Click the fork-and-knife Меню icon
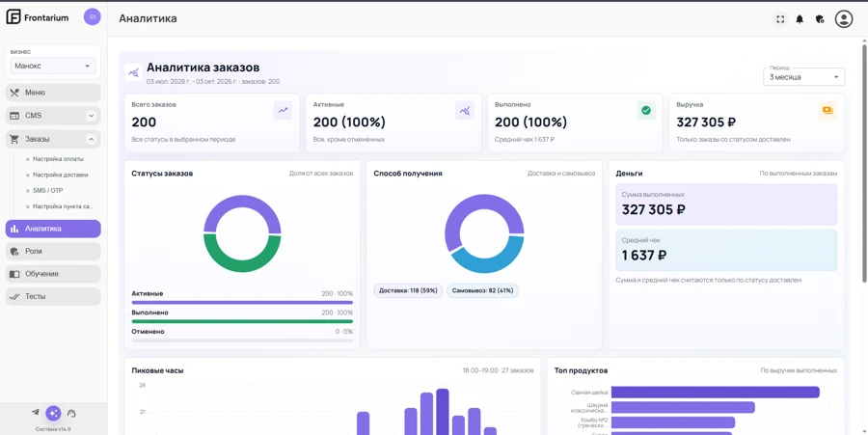Viewport: 868px width, 435px height. point(14,93)
